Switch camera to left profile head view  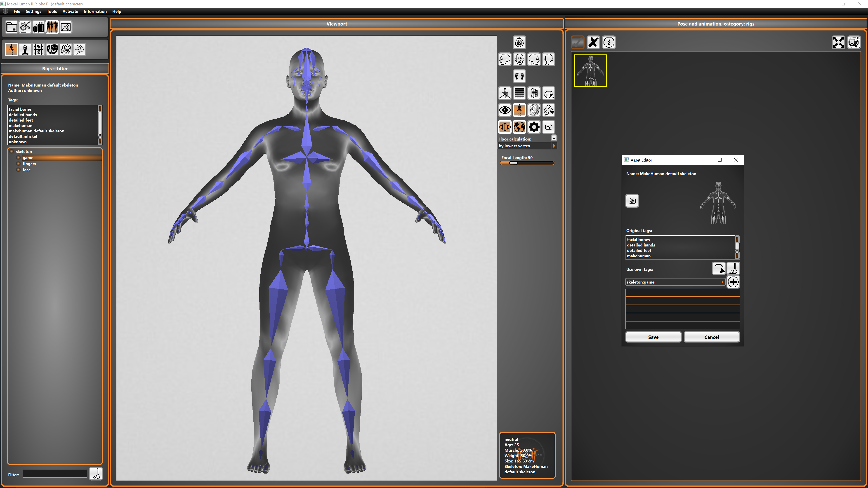click(505, 60)
